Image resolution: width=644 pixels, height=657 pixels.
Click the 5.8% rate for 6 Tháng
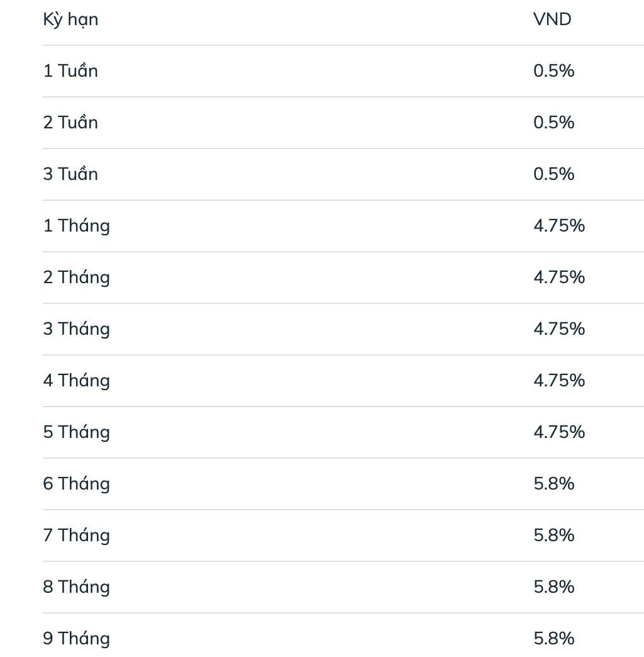[553, 484]
